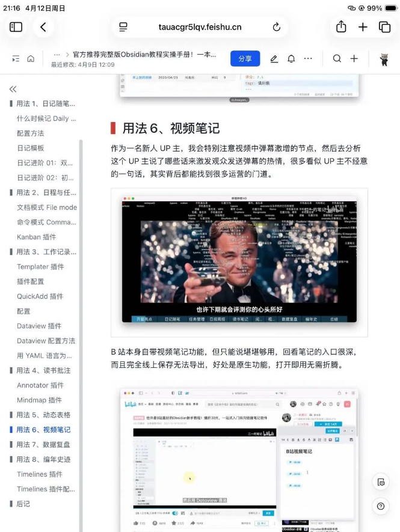Viewport: 400px width, 532px height.
Task: Go to 日记进阶 02 outline entry
Action: tap(45, 178)
